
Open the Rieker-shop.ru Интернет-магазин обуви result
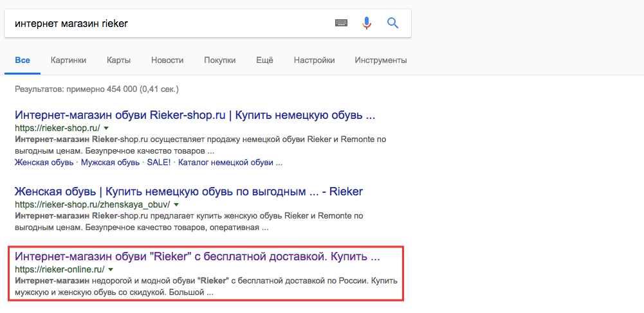click(194, 116)
